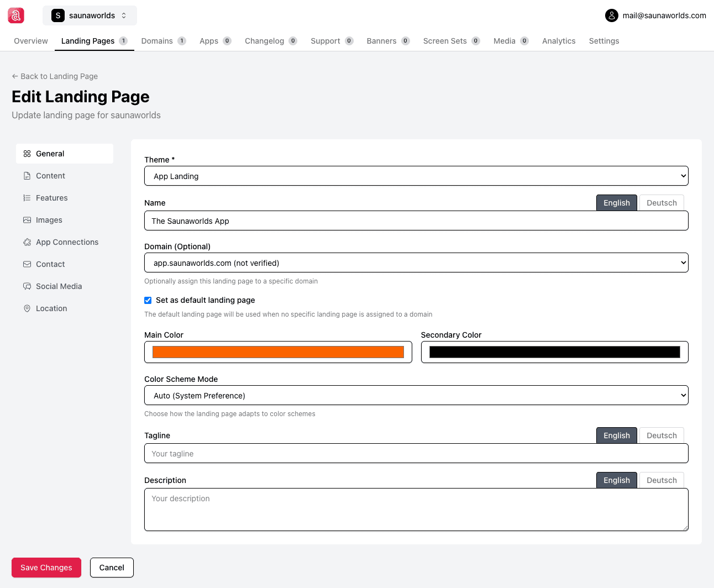Click the Name input field
The height and width of the screenshot is (588, 714).
point(416,221)
